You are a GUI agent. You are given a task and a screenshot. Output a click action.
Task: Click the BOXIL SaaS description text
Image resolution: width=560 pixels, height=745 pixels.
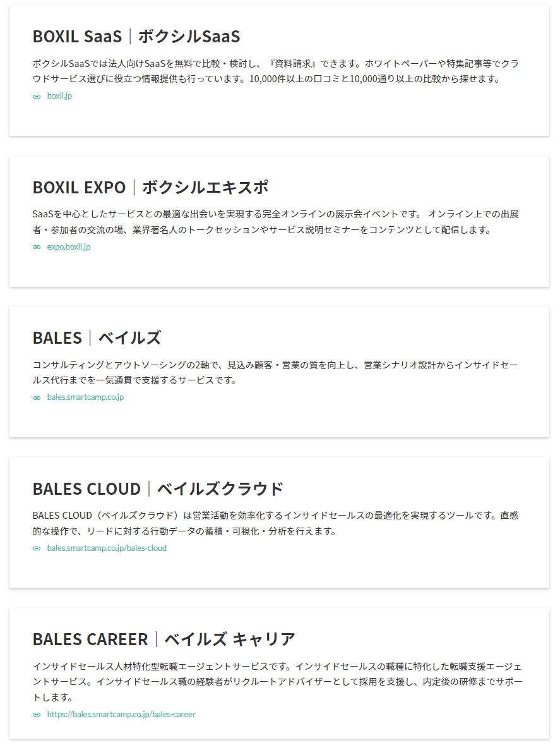tap(277, 71)
